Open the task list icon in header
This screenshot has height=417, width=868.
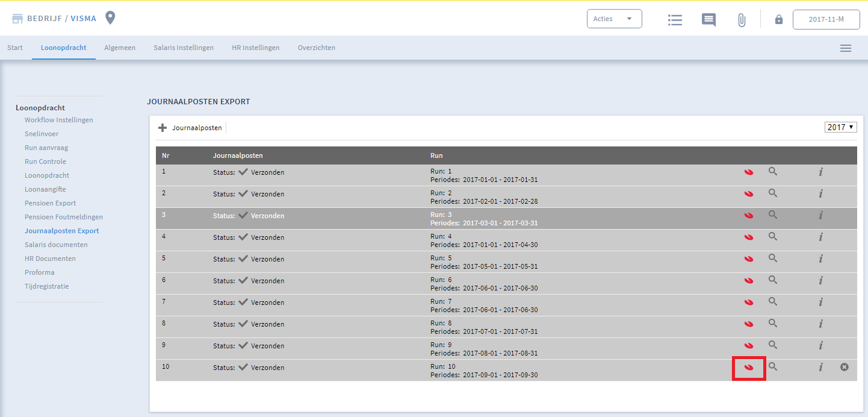coord(675,19)
